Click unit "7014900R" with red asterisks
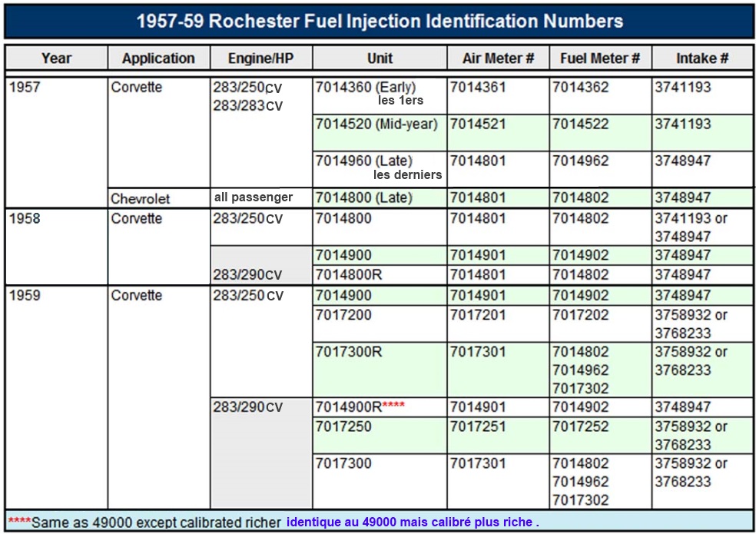This screenshot has width=756, height=534. [x=360, y=406]
